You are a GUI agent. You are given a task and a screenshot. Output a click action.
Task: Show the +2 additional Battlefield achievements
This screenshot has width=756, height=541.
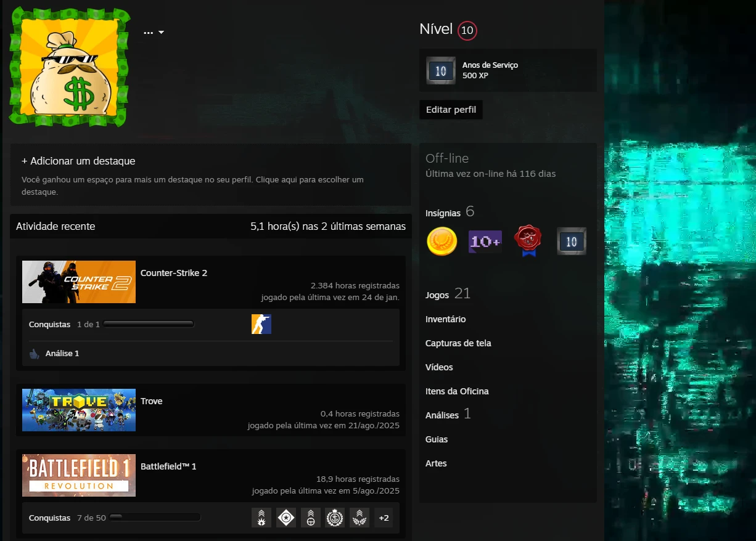[384, 518]
